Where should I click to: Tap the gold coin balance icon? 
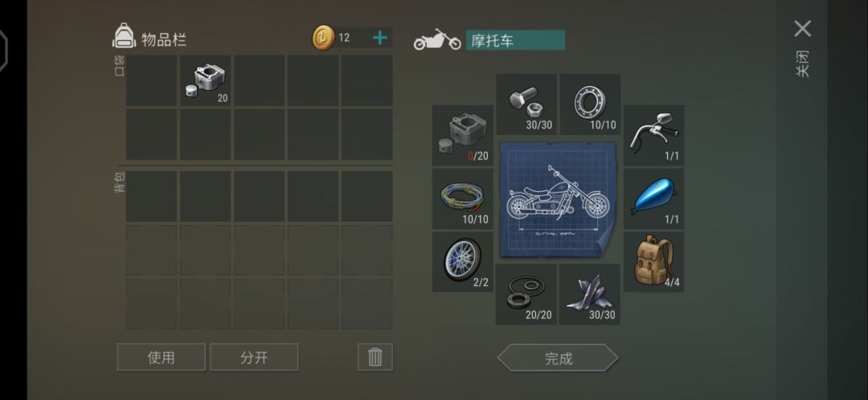point(323,39)
